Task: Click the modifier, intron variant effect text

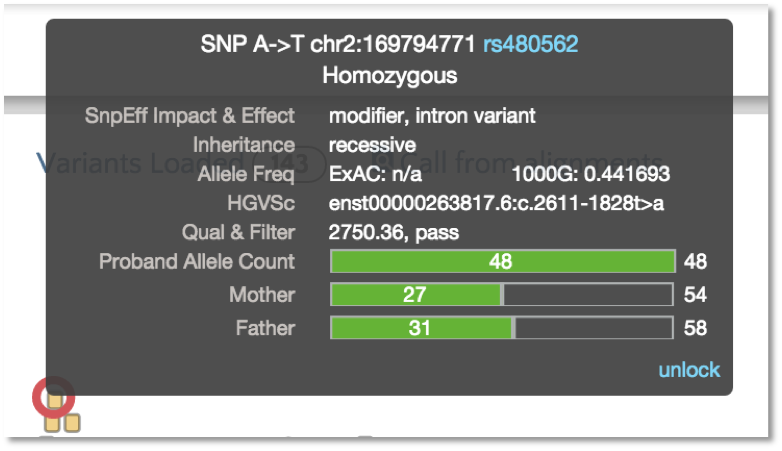Action: pos(432,116)
